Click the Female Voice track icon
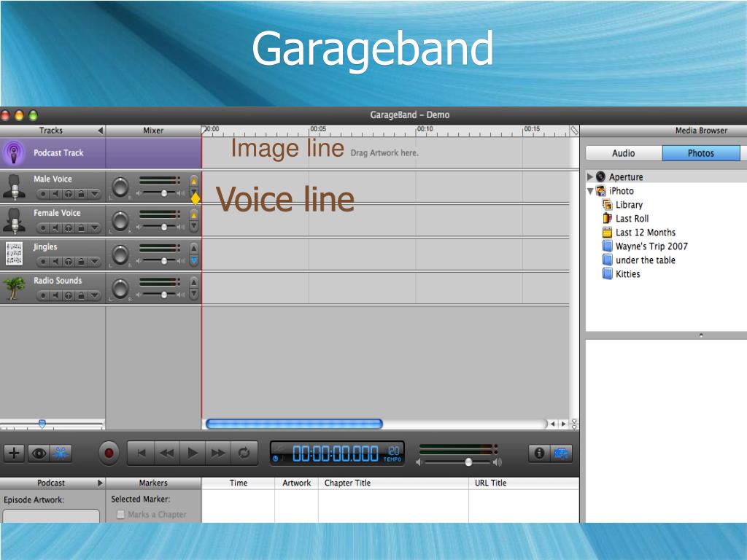Screen dimensions: 747x560 click(15, 220)
